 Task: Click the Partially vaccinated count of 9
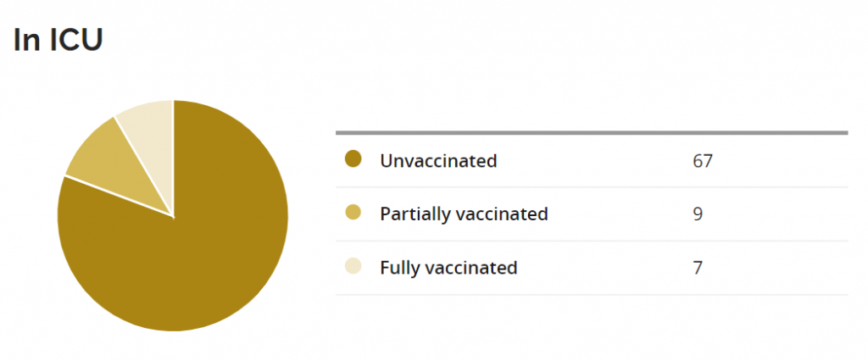(698, 214)
